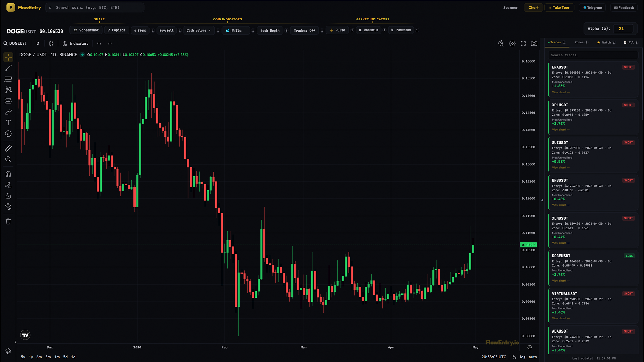Toggle the Walls indicator

(x=236, y=31)
